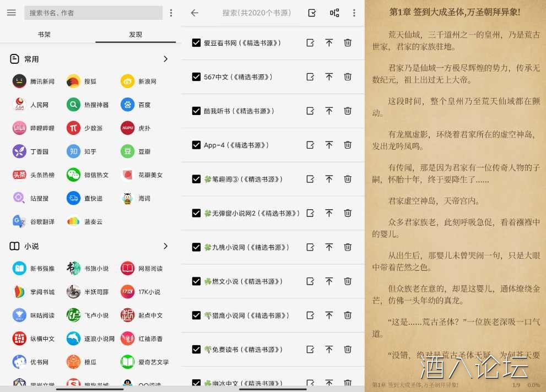The height and width of the screenshot is (392, 546).
Task: Open the 头条热榜 shortcut
Action: (34, 175)
